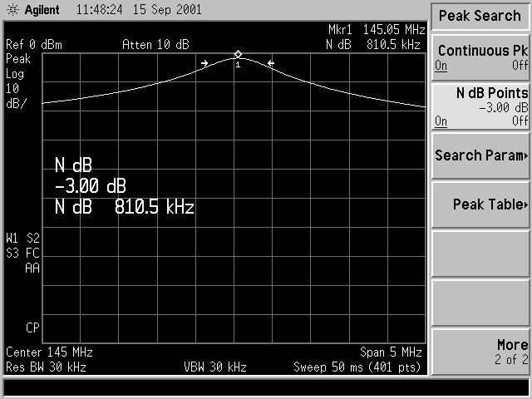Click the Peak detector label
The width and height of the screenshot is (532, 399).
click(x=18, y=59)
